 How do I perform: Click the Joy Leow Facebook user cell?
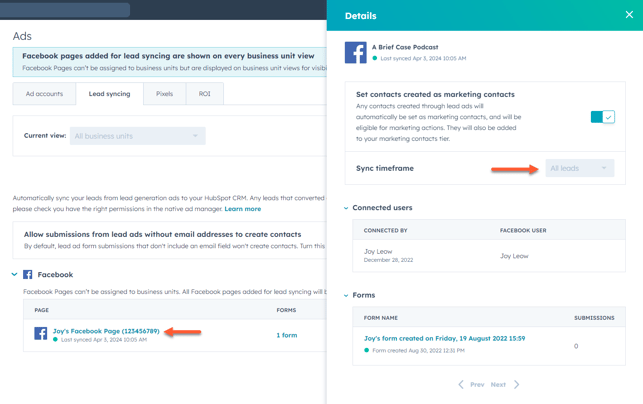tap(514, 256)
